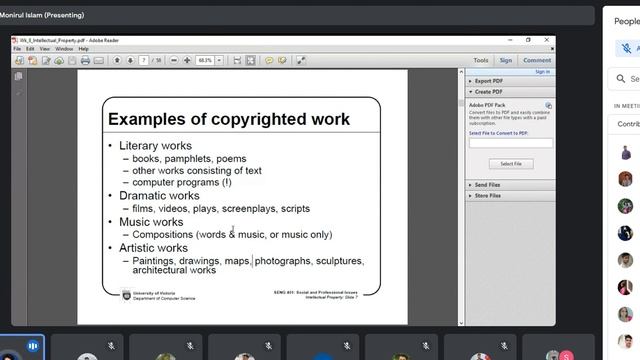Image resolution: width=640 pixels, height=360 pixels.
Task: Click the zoom percentage field showing 68.3%
Action: click(205, 60)
